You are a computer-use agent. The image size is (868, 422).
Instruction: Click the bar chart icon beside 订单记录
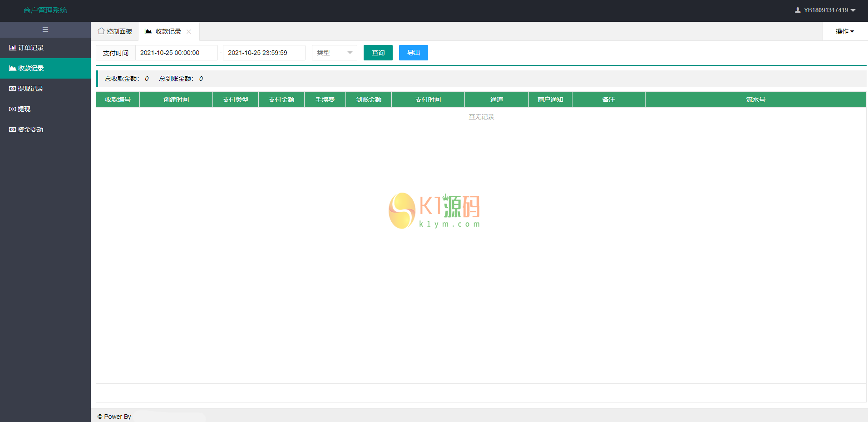[x=12, y=48]
